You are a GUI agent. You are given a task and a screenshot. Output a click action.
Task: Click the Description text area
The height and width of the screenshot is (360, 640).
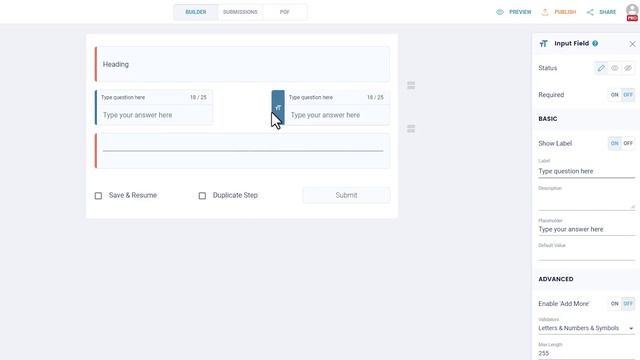(x=587, y=201)
